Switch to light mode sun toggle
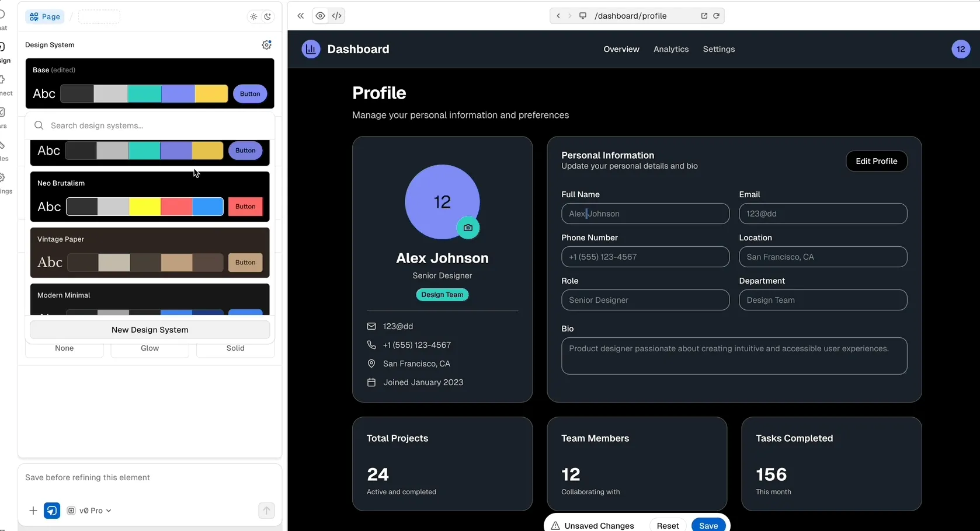The width and height of the screenshot is (980, 531). (x=253, y=17)
